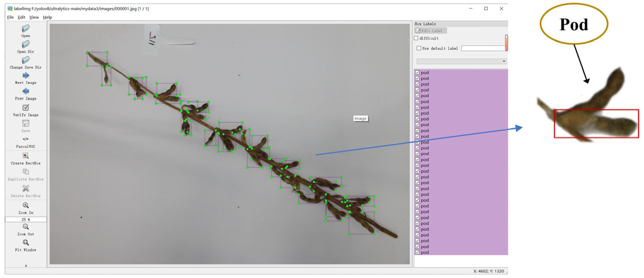
Task: Select the topmost pod bounding box on stem
Action: (97, 59)
